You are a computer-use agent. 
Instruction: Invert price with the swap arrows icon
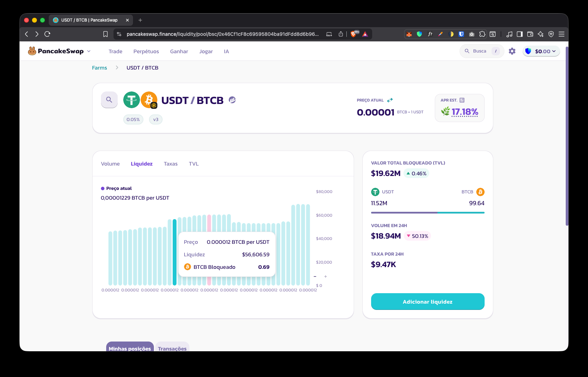(x=390, y=100)
